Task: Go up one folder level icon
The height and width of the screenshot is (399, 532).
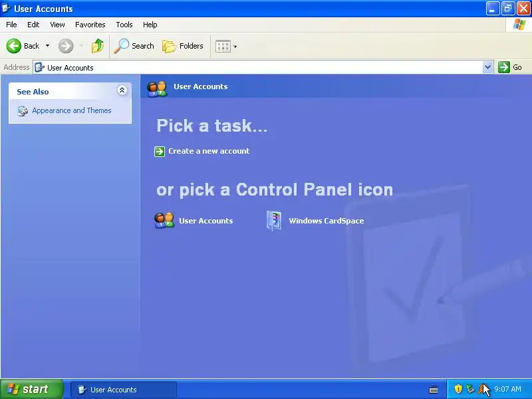Action: point(98,46)
